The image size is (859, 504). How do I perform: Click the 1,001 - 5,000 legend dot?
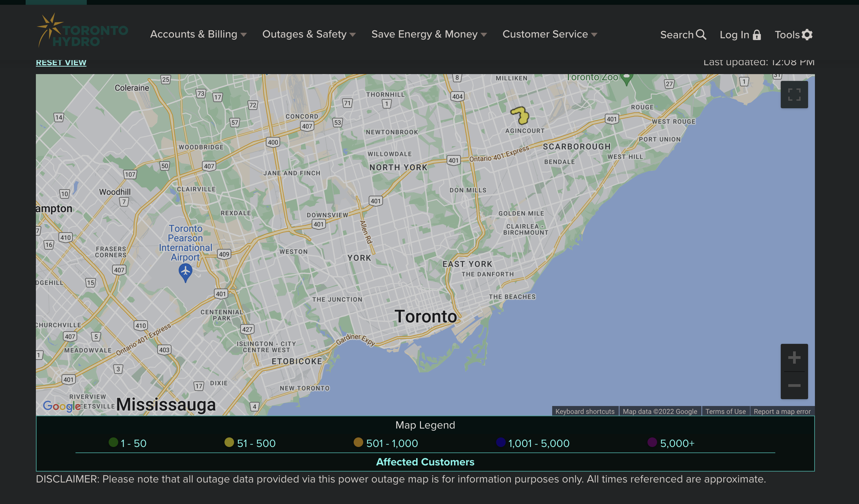pos(501,443)
